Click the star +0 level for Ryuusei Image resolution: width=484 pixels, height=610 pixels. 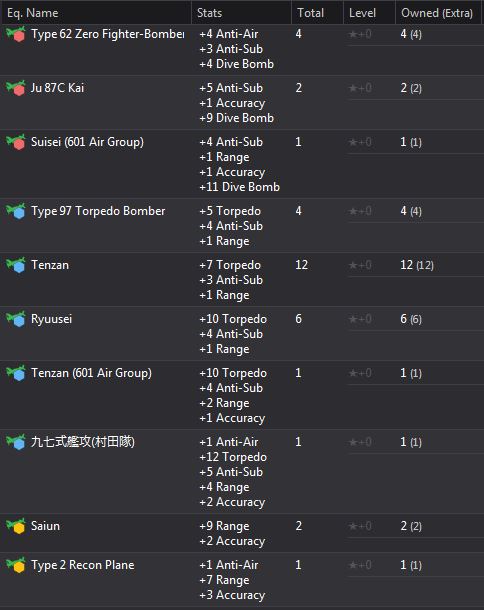[x=360, y=319]
